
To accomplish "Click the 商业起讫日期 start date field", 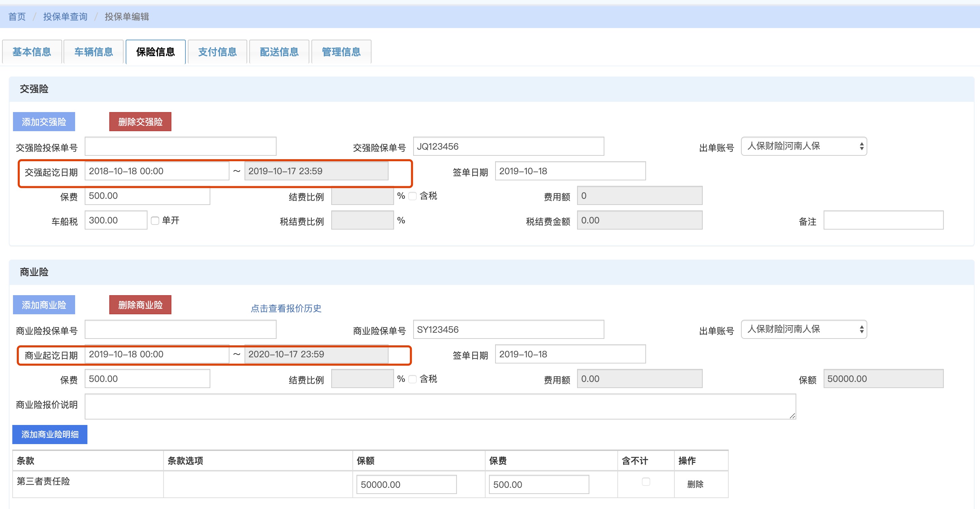I will pyautogui.click(x=157, y=355).
